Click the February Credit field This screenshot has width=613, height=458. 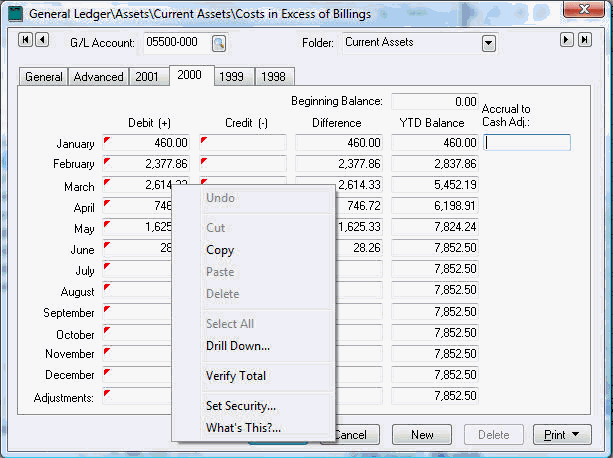pos(243,164)
